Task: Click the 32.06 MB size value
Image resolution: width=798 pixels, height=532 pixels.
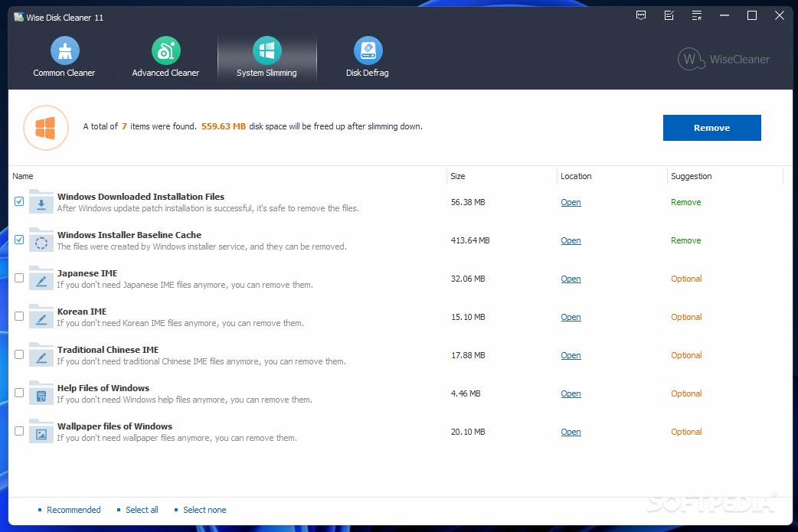Action: click(468, 279)
